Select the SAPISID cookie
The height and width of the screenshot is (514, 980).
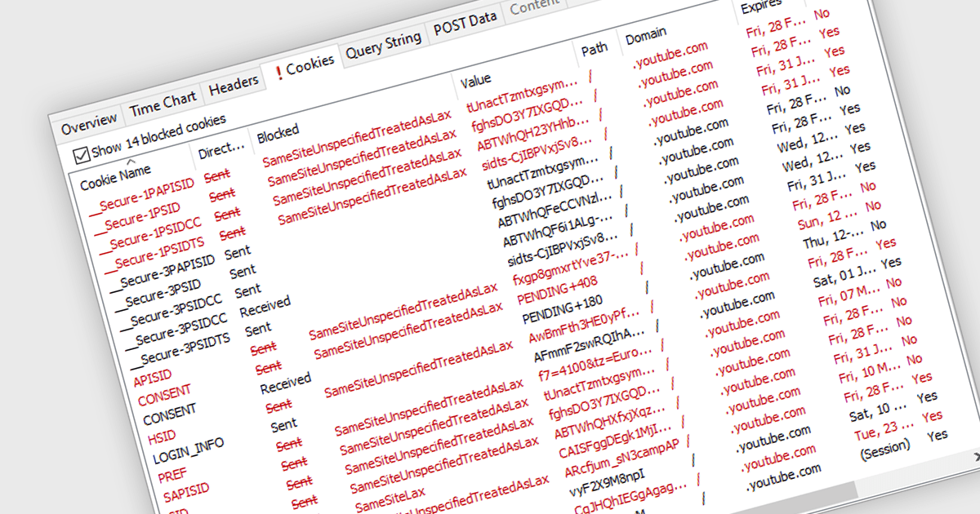pos(187,490)
